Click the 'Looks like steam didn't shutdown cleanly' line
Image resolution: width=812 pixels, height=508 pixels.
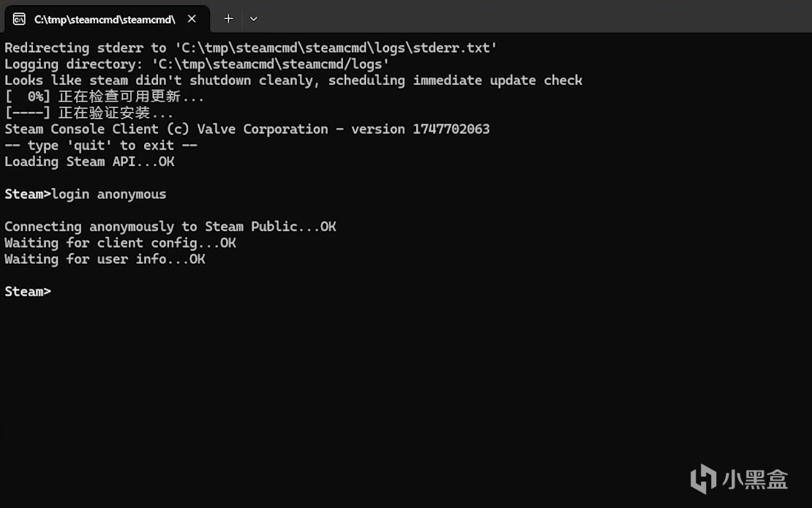(x=293, y=80)
